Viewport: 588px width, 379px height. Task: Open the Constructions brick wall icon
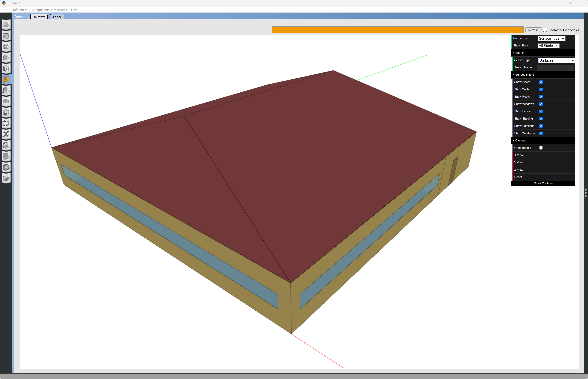[6, 46]
